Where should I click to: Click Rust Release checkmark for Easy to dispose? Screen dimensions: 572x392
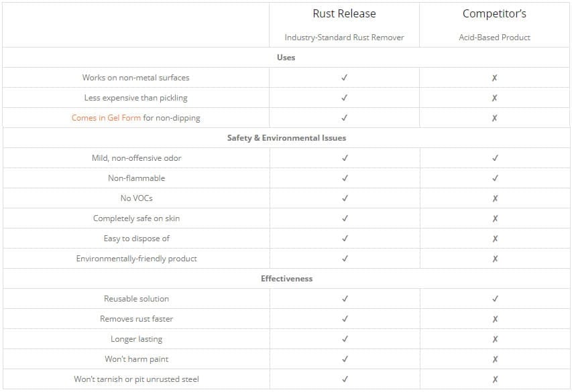point(345,238)
